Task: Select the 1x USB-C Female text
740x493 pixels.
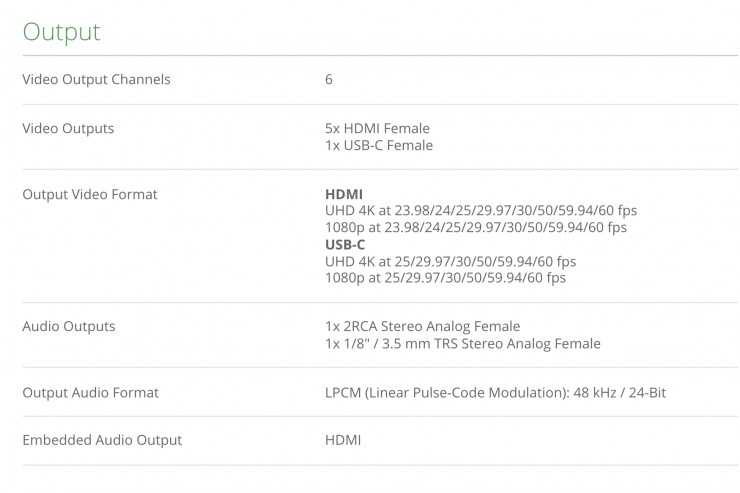Action: (379, 145)
